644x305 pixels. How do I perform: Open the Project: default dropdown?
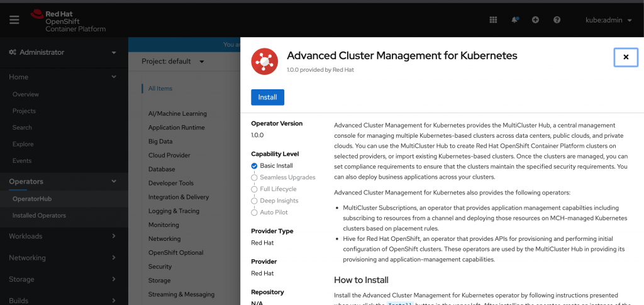pos(173,61)
